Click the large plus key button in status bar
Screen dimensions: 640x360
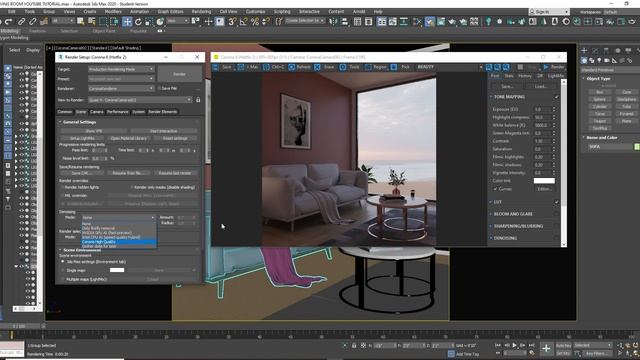(546, 348)
